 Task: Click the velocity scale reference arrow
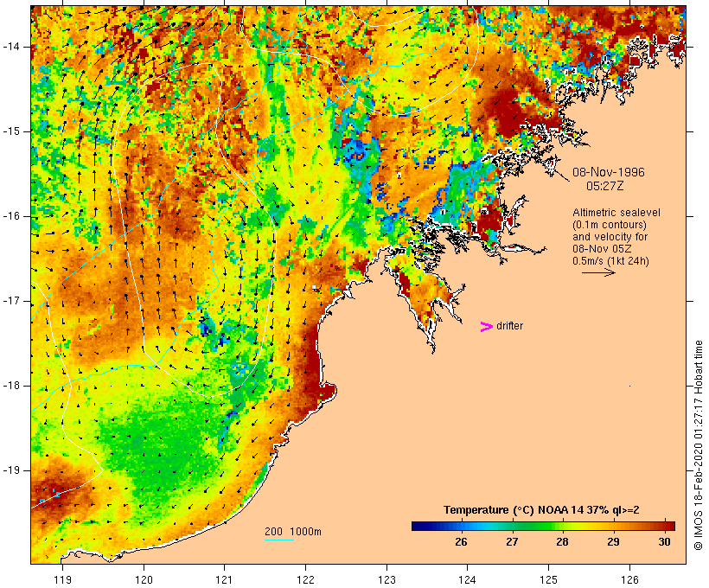tap(598, 272)
